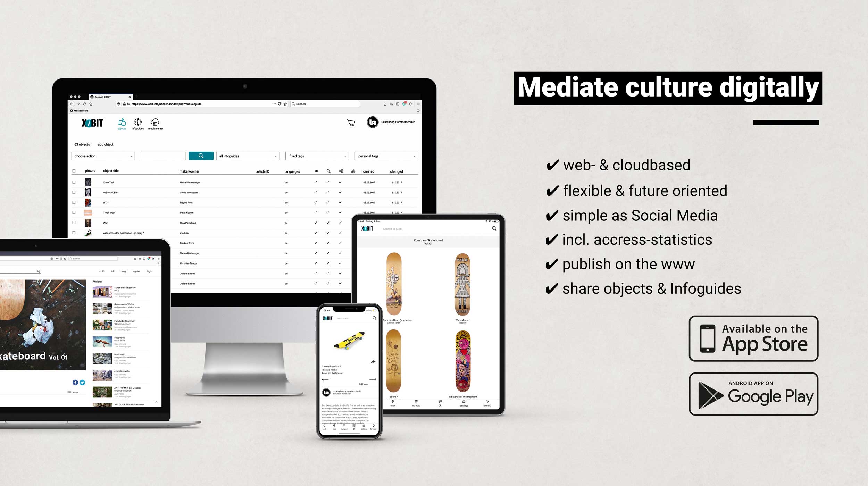This screenshot has width=868, height=486.
Task: Expand the choose action dropdown menu
Action: pos(104,156)
